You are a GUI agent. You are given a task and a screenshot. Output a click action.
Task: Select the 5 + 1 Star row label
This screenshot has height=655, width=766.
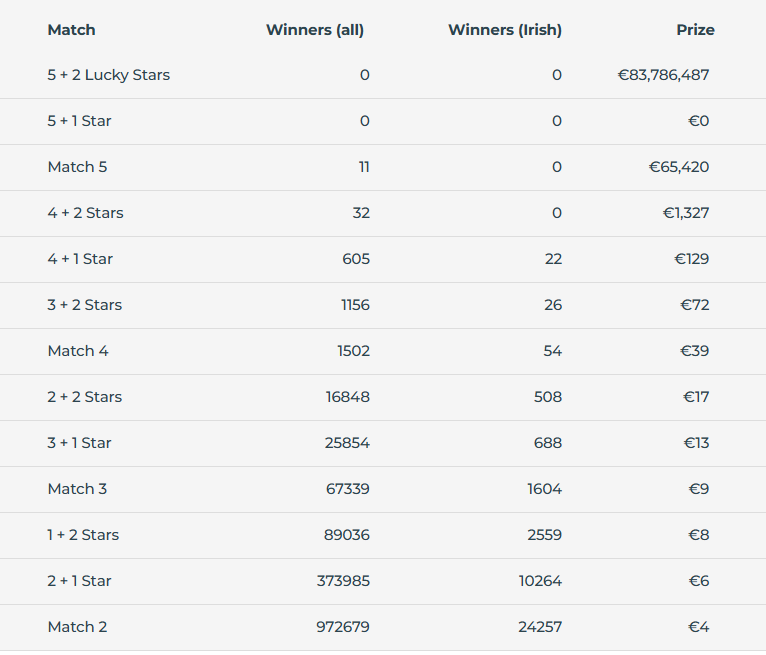click(79, 121)
